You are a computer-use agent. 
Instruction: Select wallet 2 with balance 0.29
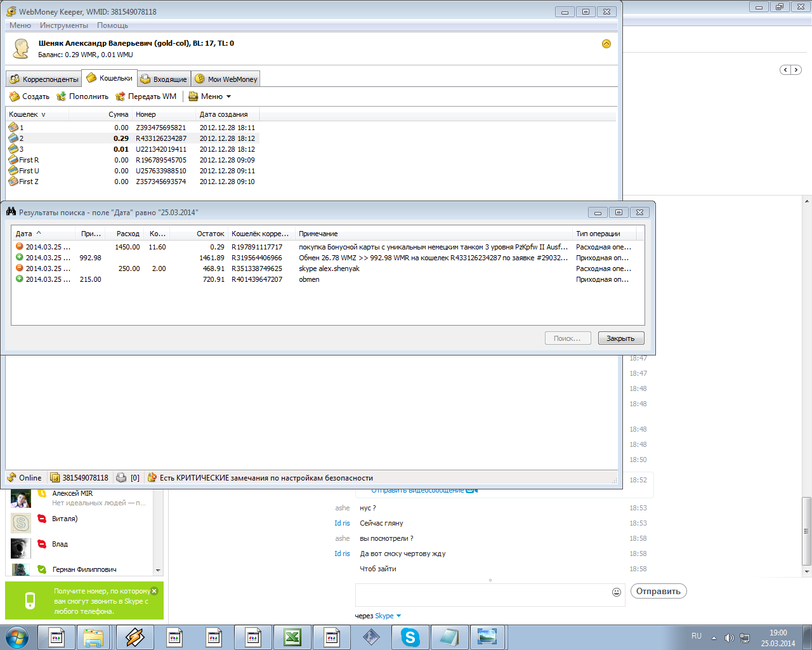coord(133,138)
